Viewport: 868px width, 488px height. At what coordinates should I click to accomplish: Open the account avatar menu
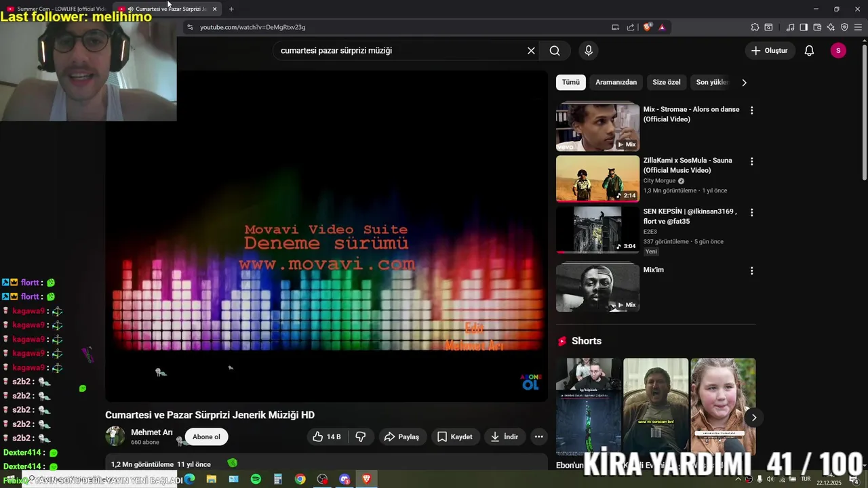(838, 51)
